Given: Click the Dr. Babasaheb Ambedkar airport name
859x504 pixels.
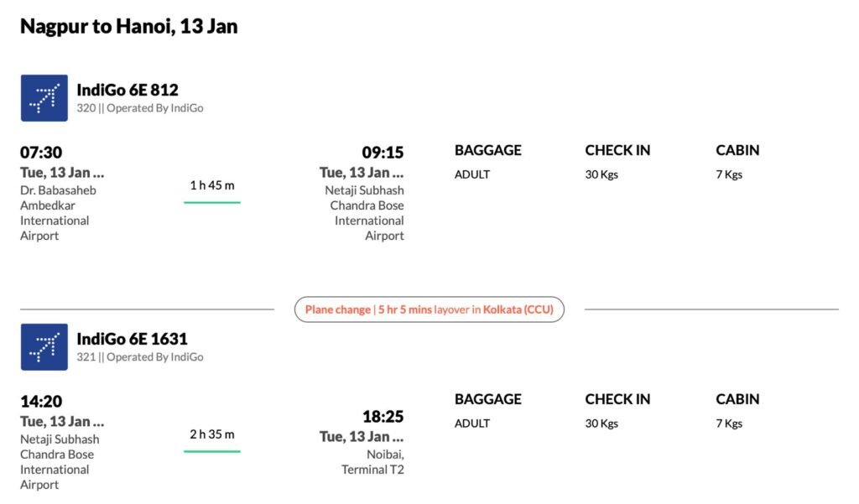Looking at the screenshot, I should [58, 213].
